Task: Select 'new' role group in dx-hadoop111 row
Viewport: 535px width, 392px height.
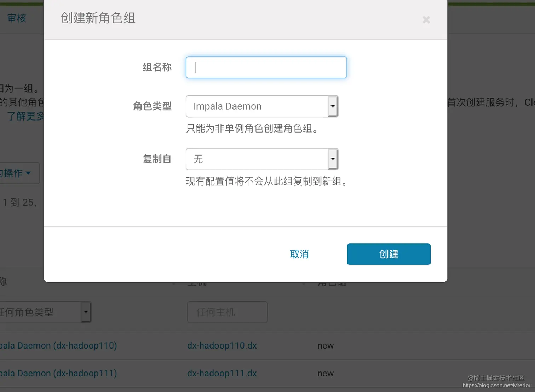Action: point(326,374)
